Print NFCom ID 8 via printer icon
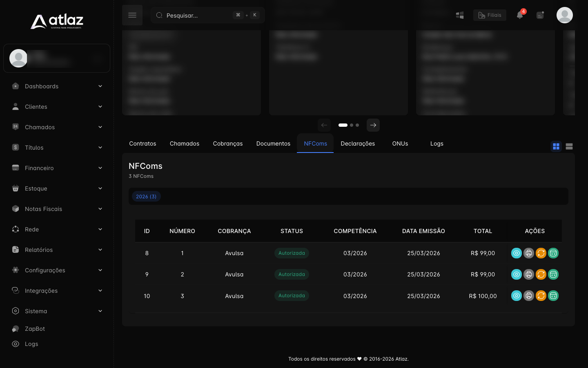Viewport: 588px width, 368px height. pyautogui.click(x=529, y=253)
